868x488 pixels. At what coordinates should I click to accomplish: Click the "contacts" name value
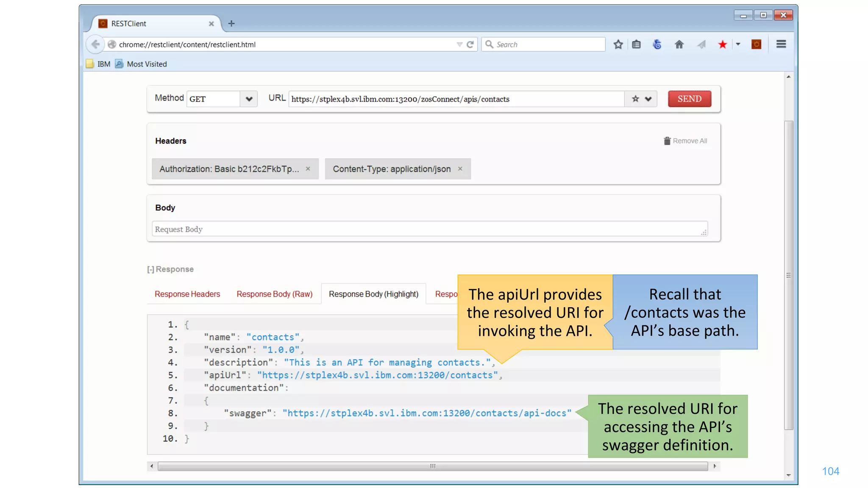pos(273,337)
